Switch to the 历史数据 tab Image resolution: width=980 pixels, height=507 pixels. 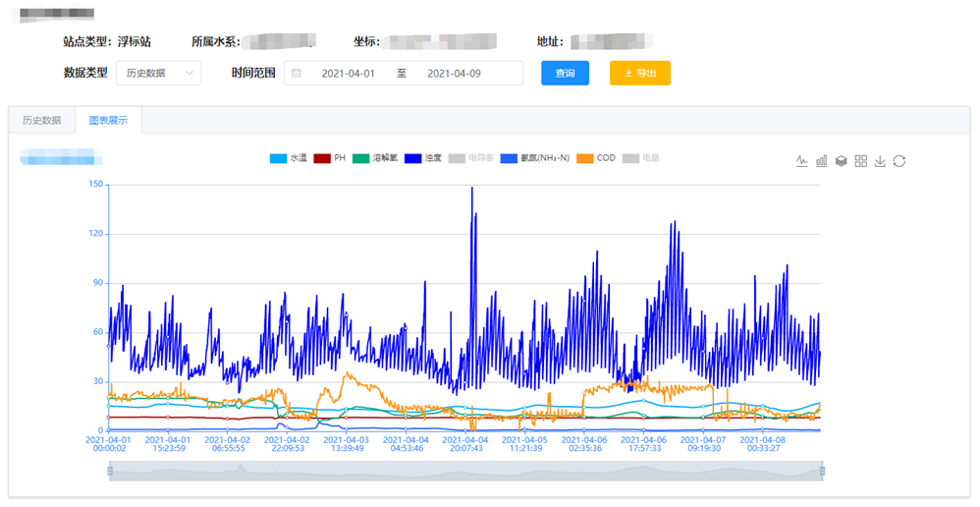point(42,121)
